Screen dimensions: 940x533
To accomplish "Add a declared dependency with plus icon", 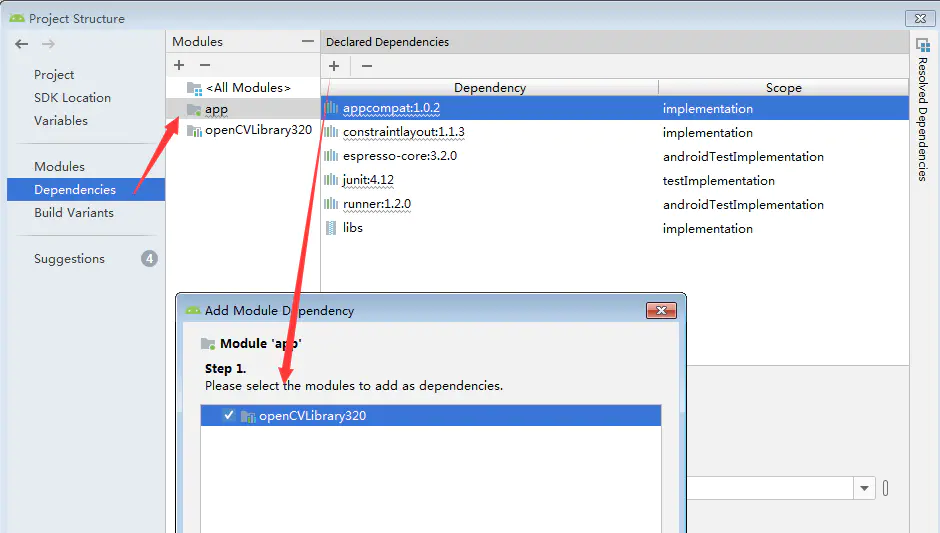I will [334, 66].
